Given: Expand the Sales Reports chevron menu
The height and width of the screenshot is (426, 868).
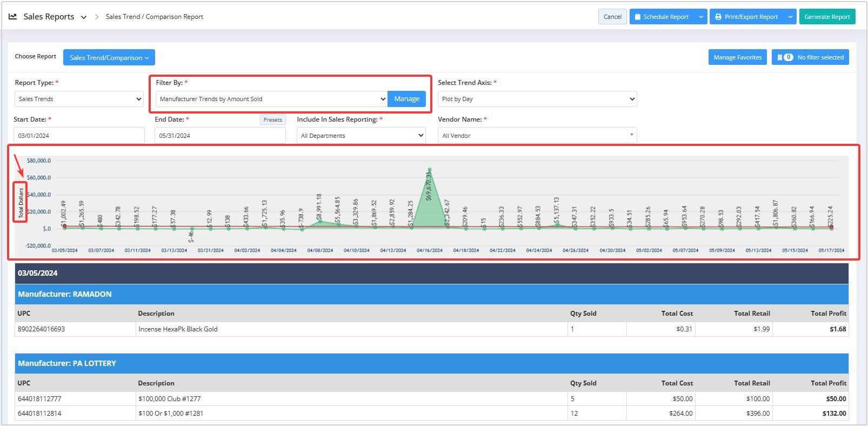Looking at the screenshot, I should [x=84, y=17].
